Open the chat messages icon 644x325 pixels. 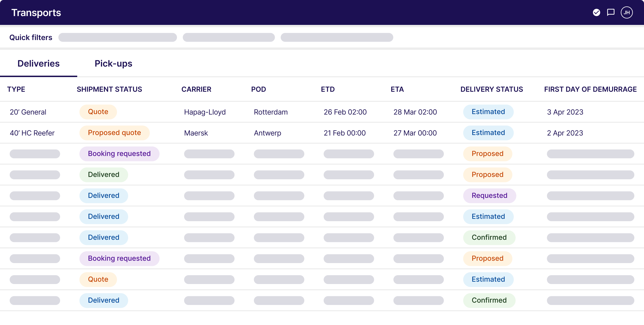coord(611,13)
